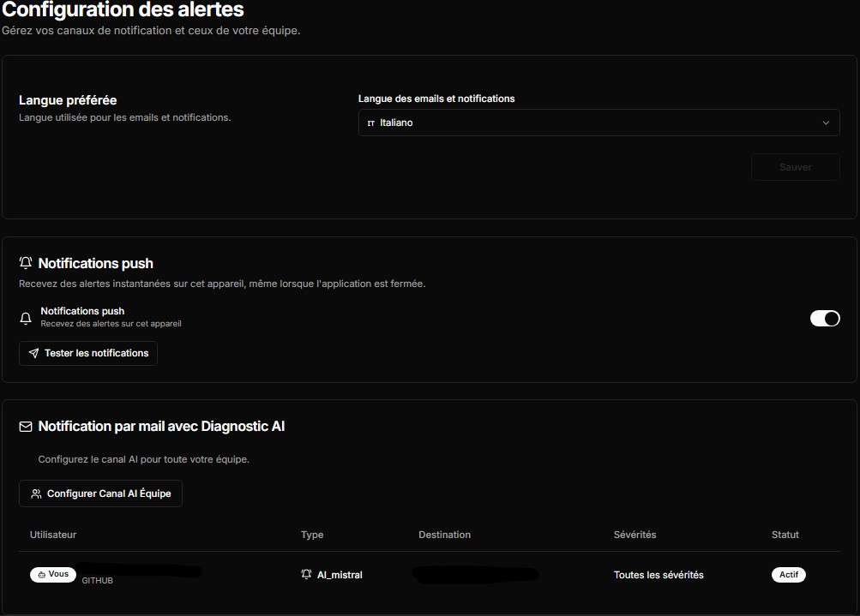
Task: Select the Utilisateur column header
Action: coord(53,534)
